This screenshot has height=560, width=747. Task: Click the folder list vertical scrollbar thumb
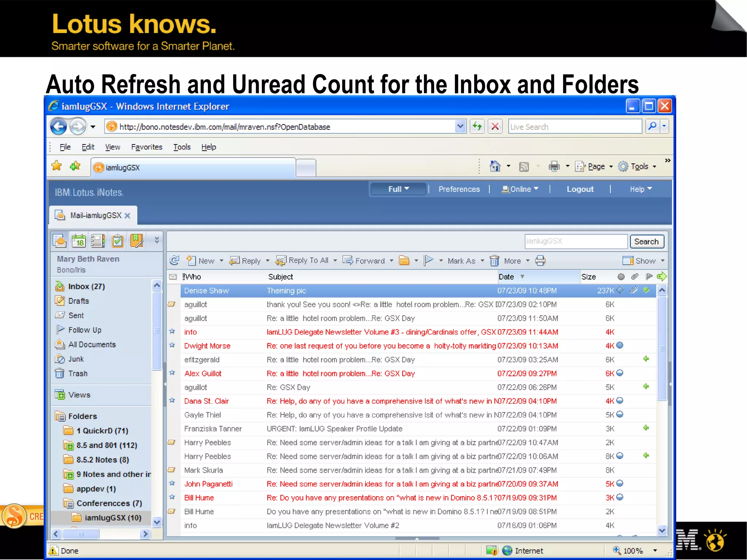(x=157, y=331)
